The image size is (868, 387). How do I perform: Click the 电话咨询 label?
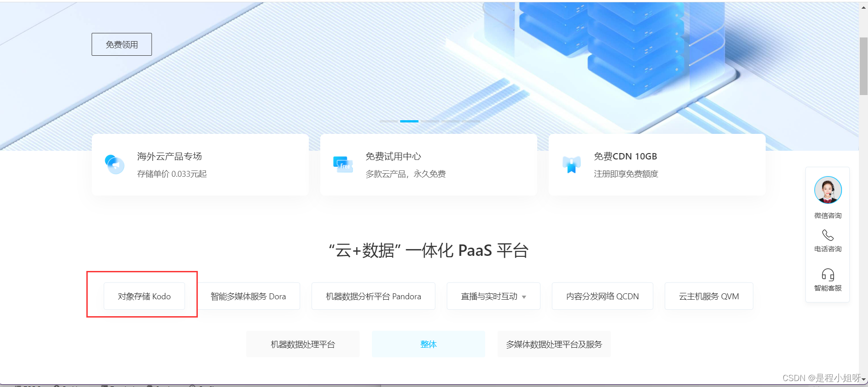tap(828, 249)
